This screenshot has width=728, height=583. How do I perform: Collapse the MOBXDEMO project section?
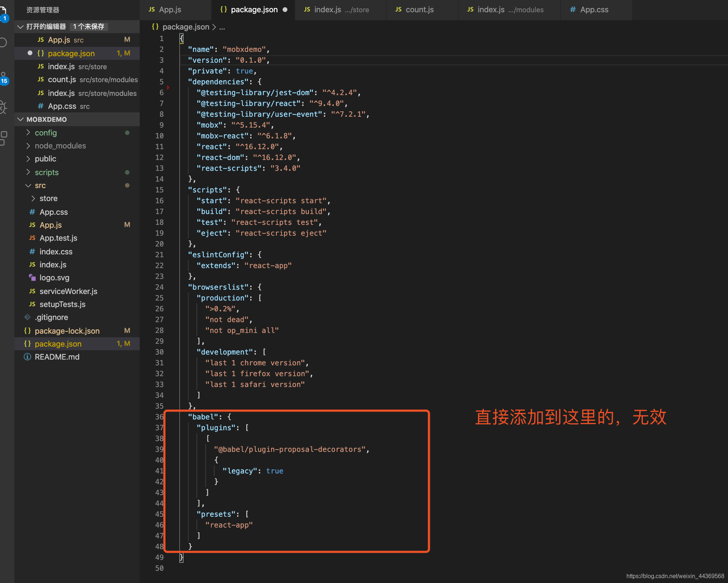click(x=21, y=119)
